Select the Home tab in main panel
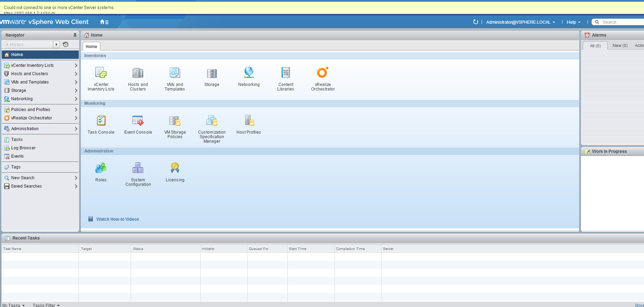This screenshot has height=307, width=644. coord(91,46)
